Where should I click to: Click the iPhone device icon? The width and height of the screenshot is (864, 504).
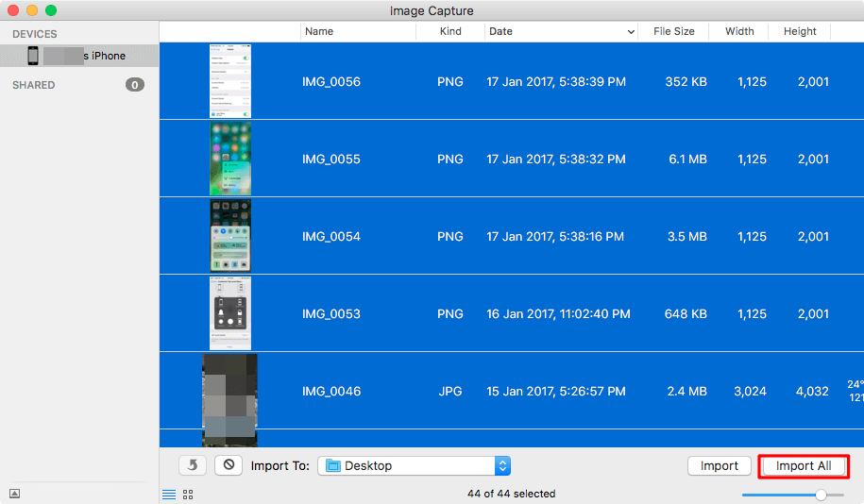click(x=33, y=56)
